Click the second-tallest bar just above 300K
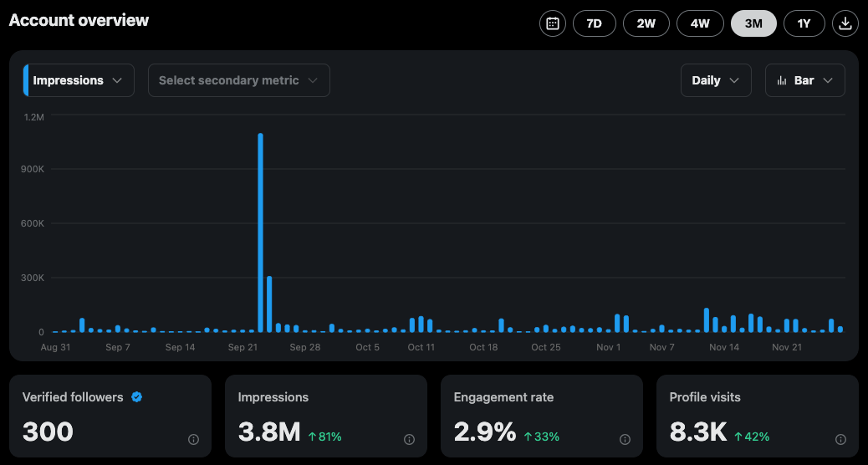 269,304
